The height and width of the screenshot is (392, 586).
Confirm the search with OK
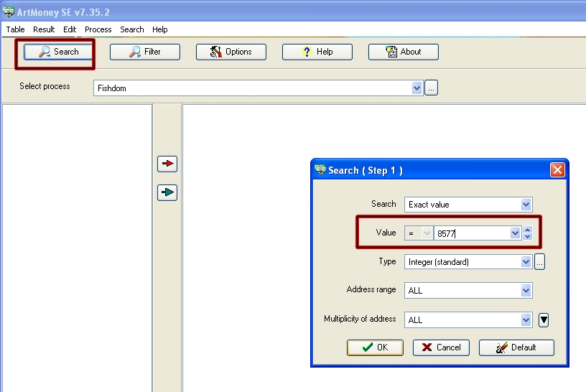375,347
